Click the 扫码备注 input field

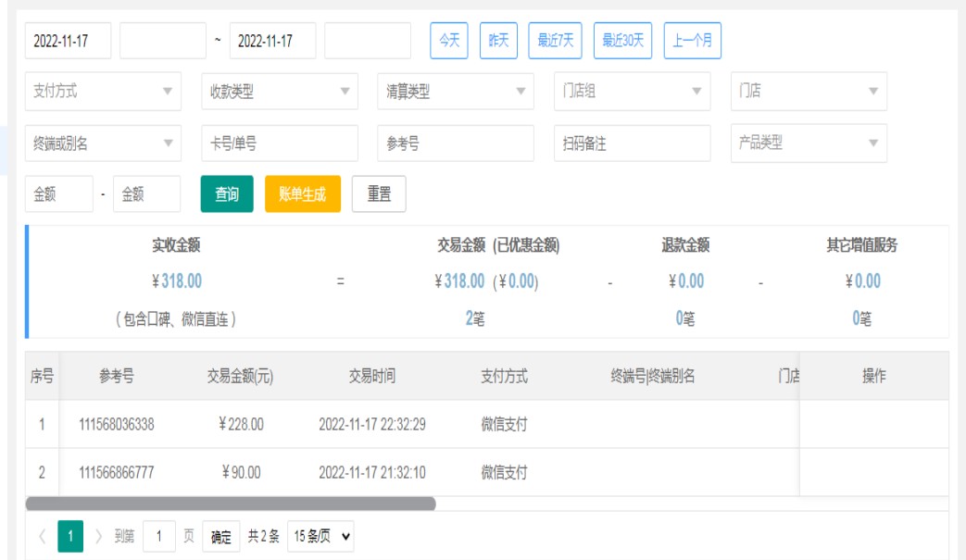tap(632, 143)
